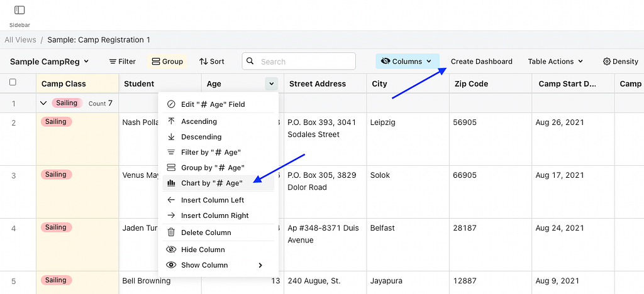The height and width of the screenshot is (294, 644).
Task: Click into the Search input field
Action: [x=299, y=62]
